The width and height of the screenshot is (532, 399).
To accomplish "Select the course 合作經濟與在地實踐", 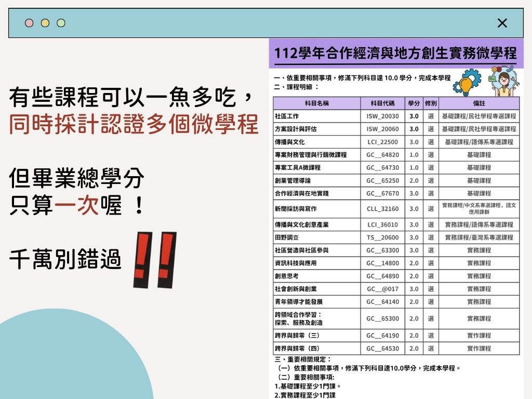I will coord(302,194).
